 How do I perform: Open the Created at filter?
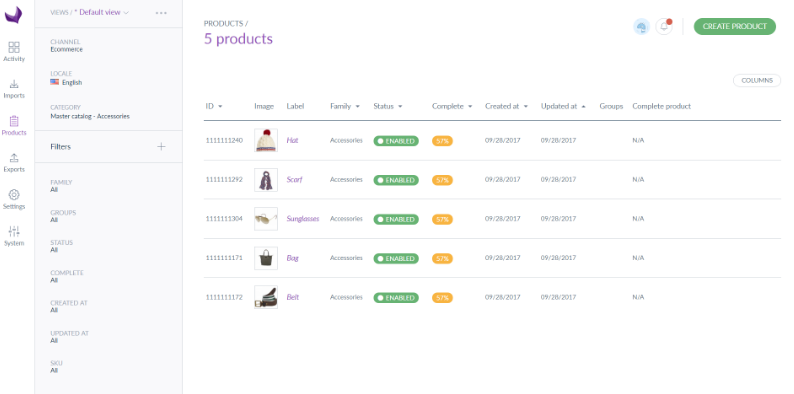[68, 306]
